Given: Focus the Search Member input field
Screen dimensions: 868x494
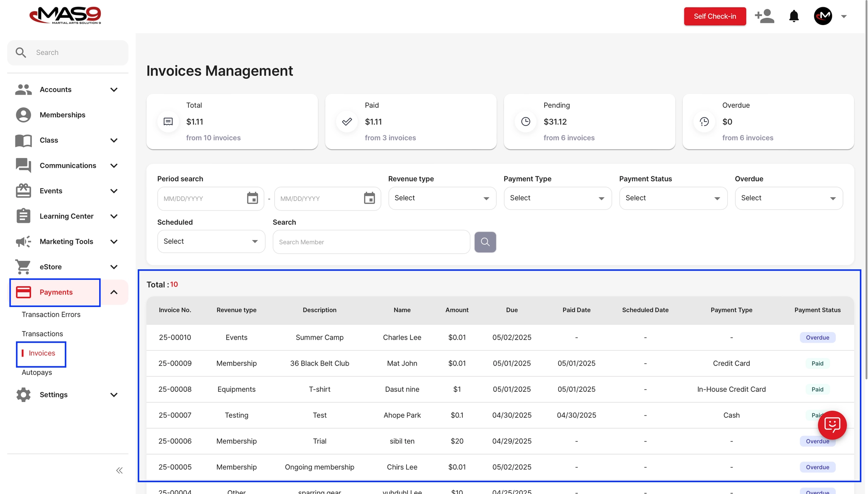Looking at the screenshot, I should coord(371,242).
